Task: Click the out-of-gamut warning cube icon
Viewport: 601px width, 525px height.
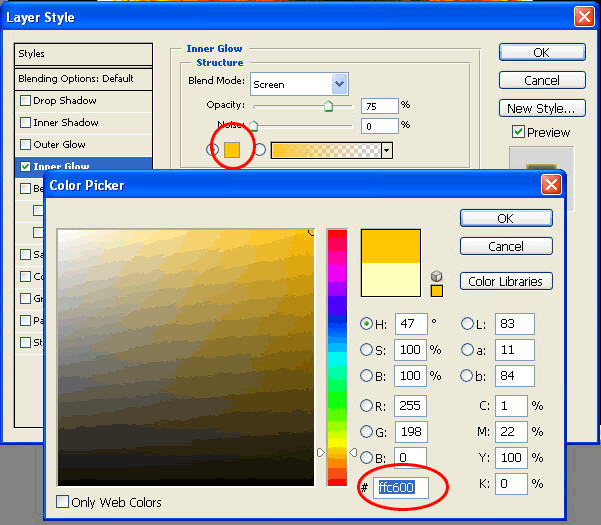Action: point(436,275)
